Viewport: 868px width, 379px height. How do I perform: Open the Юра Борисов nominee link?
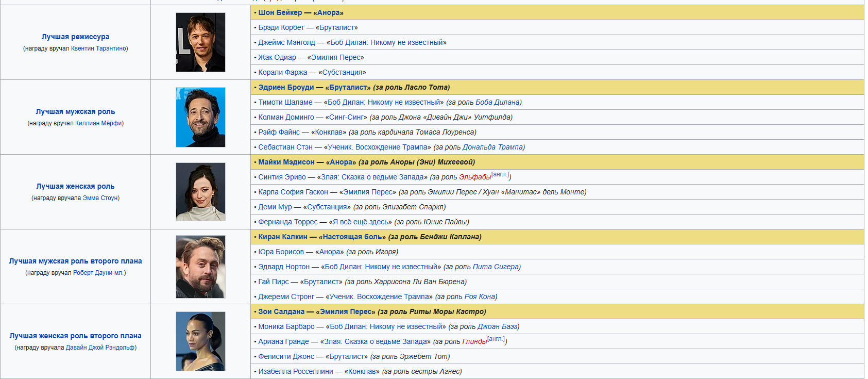[x=281, y=252]
